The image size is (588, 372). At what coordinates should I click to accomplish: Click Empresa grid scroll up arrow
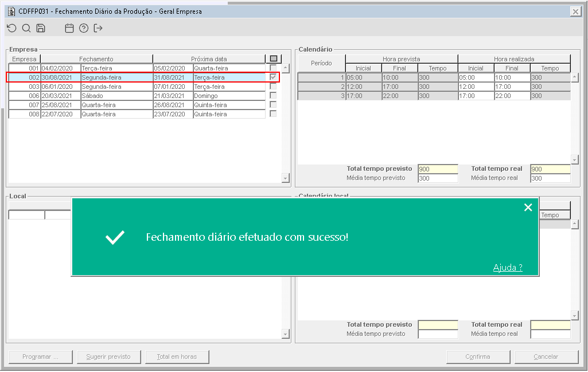[285, 69]
